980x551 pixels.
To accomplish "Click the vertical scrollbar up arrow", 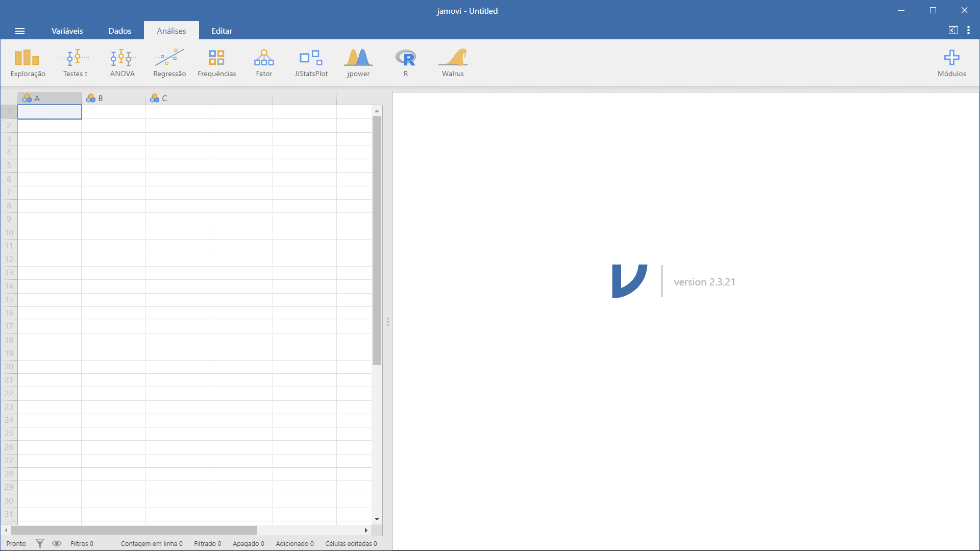I will point(377,111).
